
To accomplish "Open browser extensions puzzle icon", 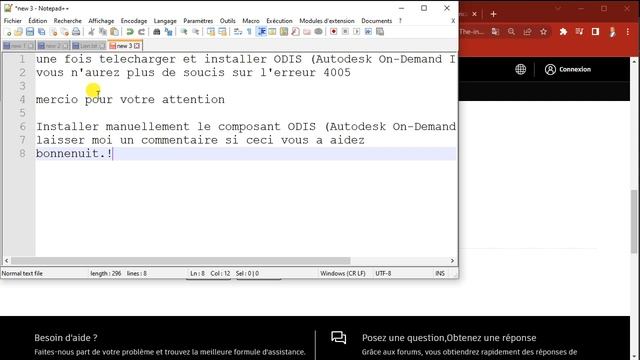I will click(x=563, y=32).
